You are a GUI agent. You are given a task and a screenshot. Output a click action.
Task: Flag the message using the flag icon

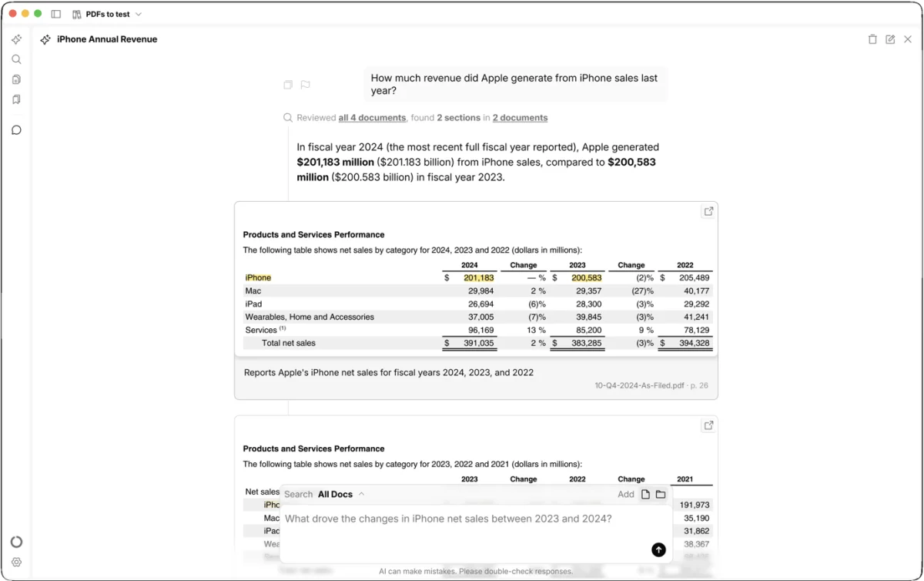pyautogui.click(x=305, y=85)
